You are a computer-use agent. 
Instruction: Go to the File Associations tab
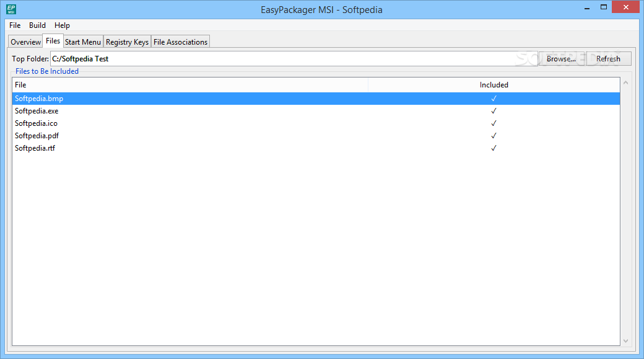(x=181, y=42)
